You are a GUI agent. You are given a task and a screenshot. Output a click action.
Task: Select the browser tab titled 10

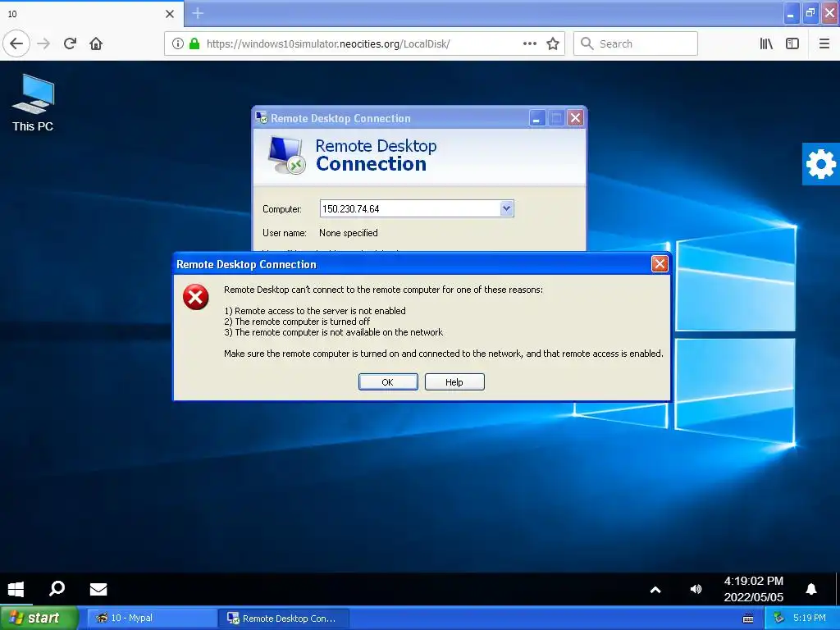coord(92,14)
